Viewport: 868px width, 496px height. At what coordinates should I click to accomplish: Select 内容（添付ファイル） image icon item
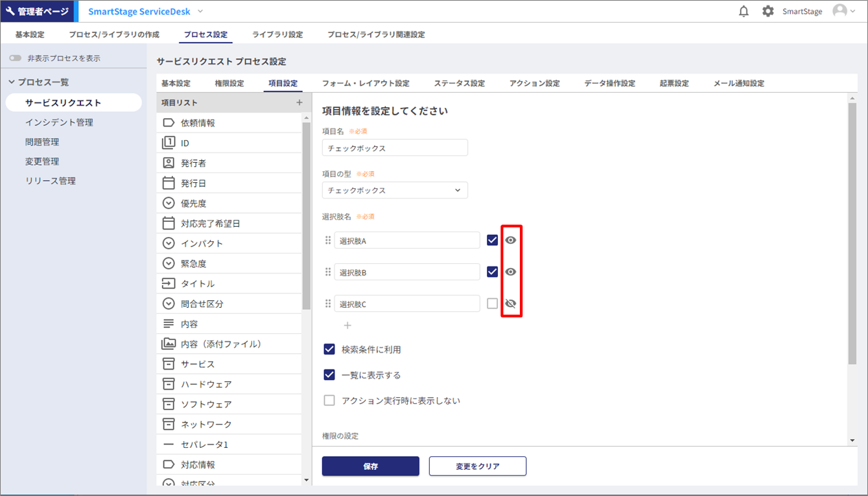click(x=168, y=344)
